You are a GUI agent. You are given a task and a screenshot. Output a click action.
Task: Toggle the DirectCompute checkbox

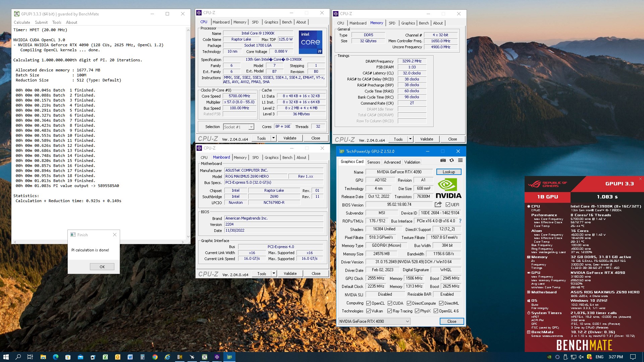coord(409,303)
